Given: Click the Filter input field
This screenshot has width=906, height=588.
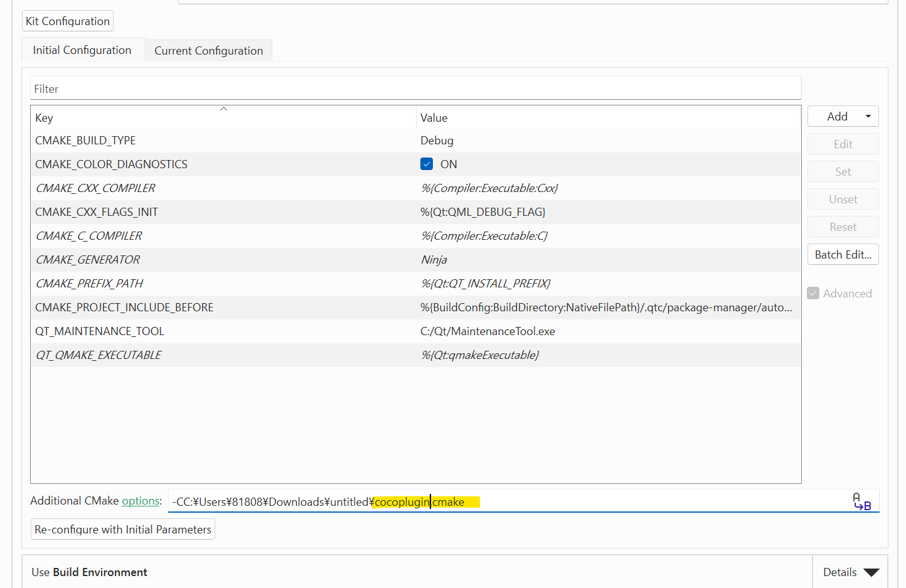Looking at the screenshot, I should coord(415,89).
